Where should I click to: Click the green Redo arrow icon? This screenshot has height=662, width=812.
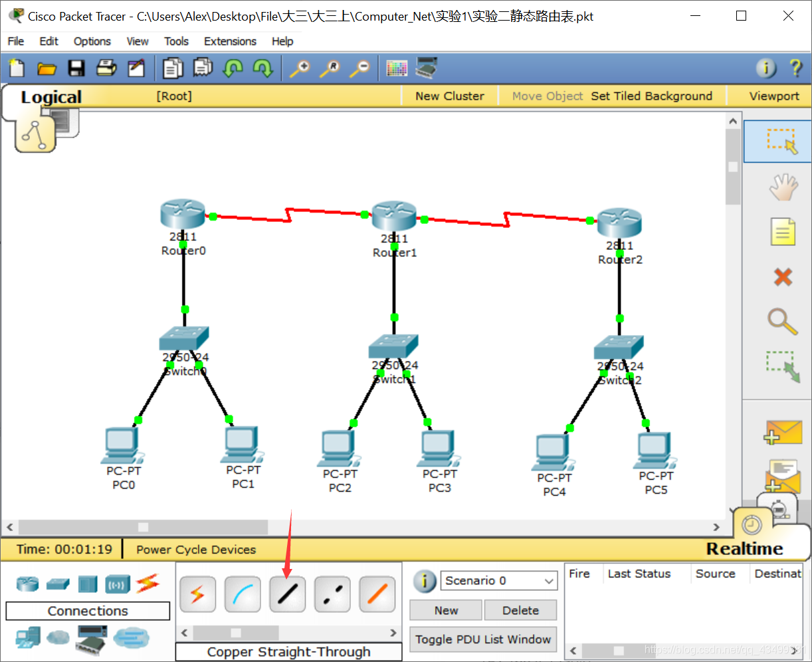(263, 68)
